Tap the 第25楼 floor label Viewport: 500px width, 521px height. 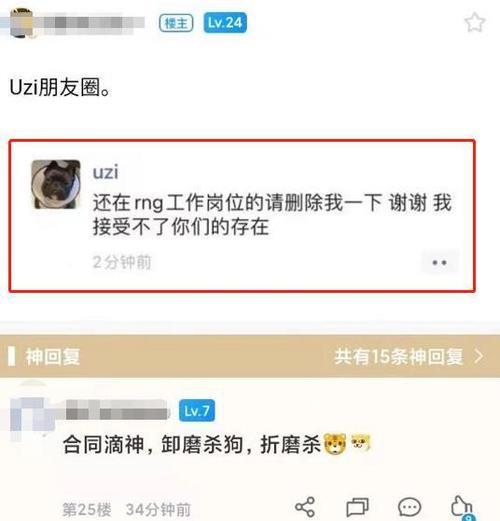click(x=87, y=509)
